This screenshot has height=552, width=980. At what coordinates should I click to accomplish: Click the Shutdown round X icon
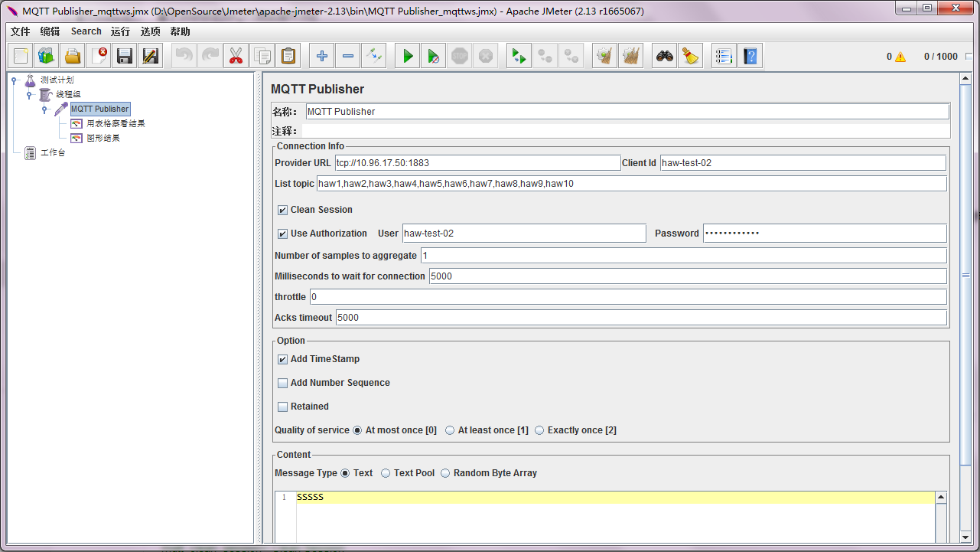486,56
